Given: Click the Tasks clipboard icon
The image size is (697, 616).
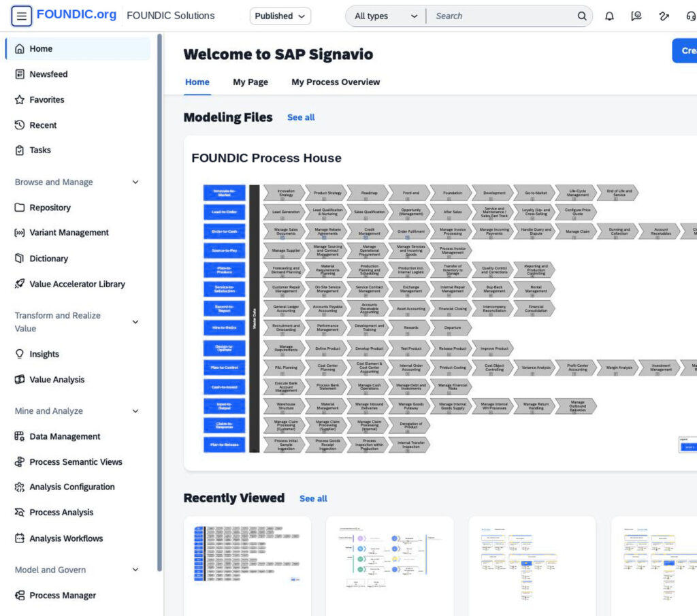Looking at the screenshot, I should tap(20, 150).
